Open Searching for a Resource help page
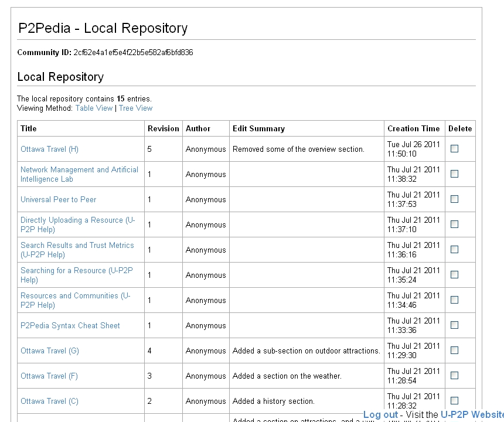The image size is (504, 422). click(x=76, y=271)
